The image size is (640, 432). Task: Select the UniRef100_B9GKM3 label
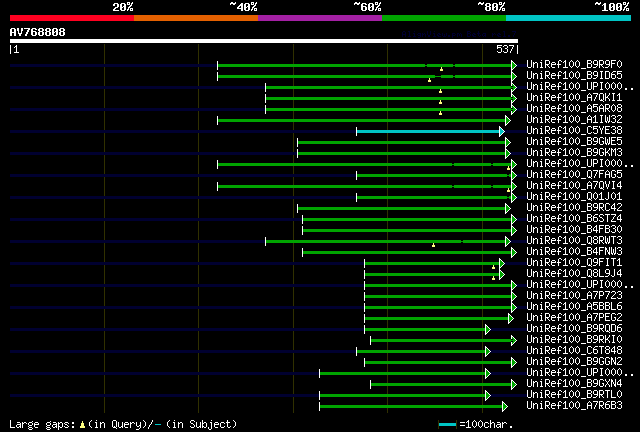574,153
